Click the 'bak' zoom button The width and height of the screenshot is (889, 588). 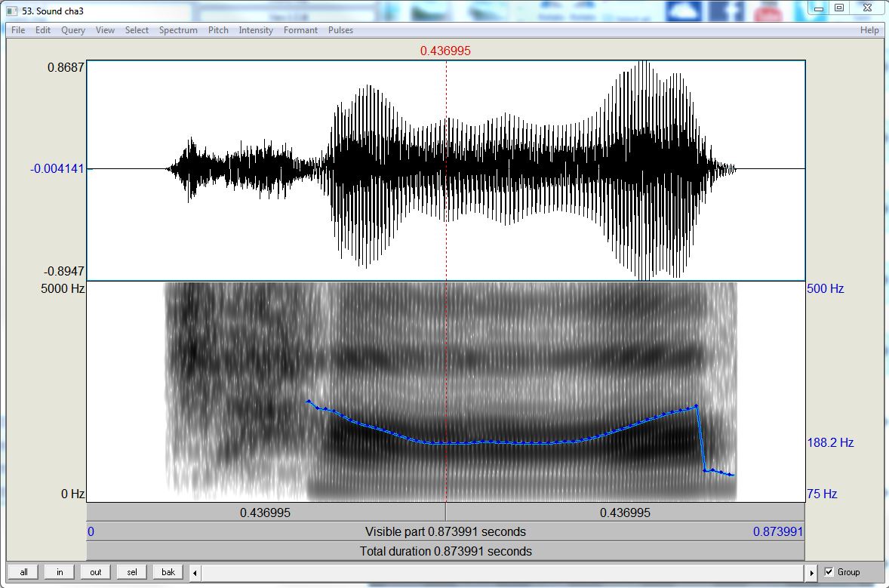[x=168, y=572]
